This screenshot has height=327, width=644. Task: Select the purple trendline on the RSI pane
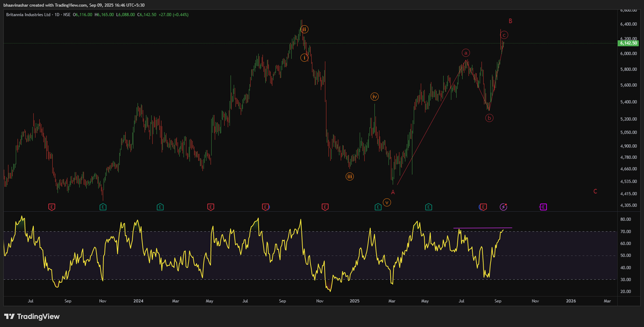pos(482,228)
